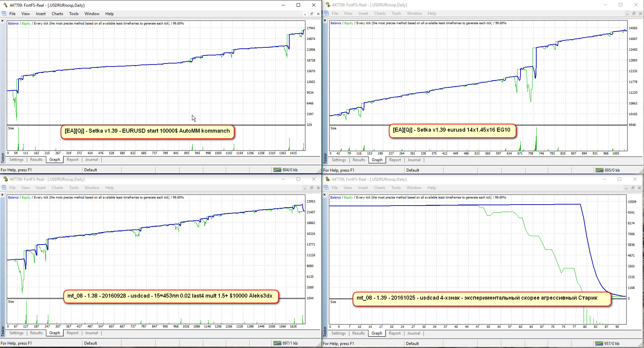Select Results tab in top-right tester
The image size is (644, 348).
[359, 160]
